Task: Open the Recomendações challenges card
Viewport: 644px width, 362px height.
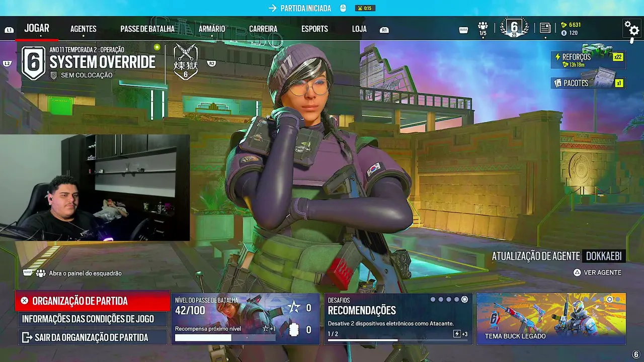Action: pyautogui.click(x=398, y=319)
